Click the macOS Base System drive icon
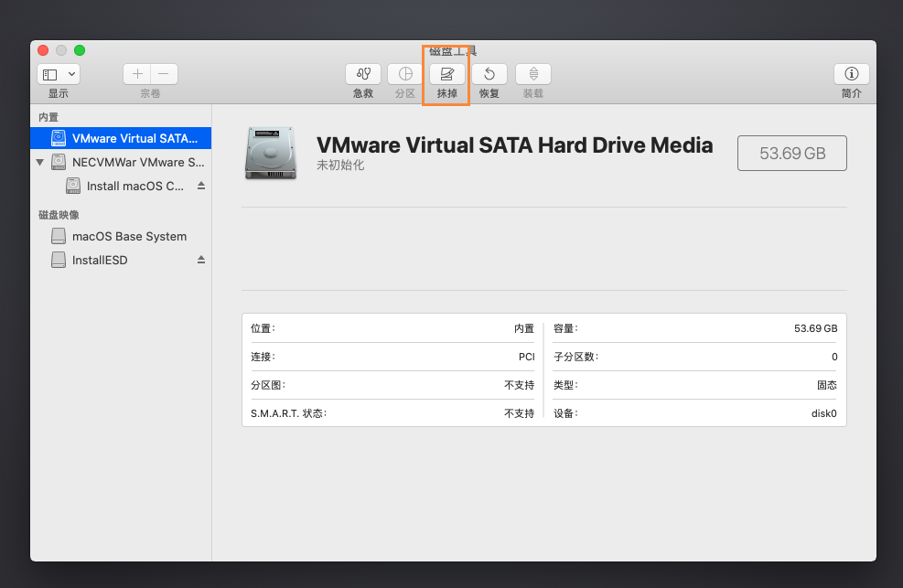Screen dimensions: 903x588 click(59, 237)
